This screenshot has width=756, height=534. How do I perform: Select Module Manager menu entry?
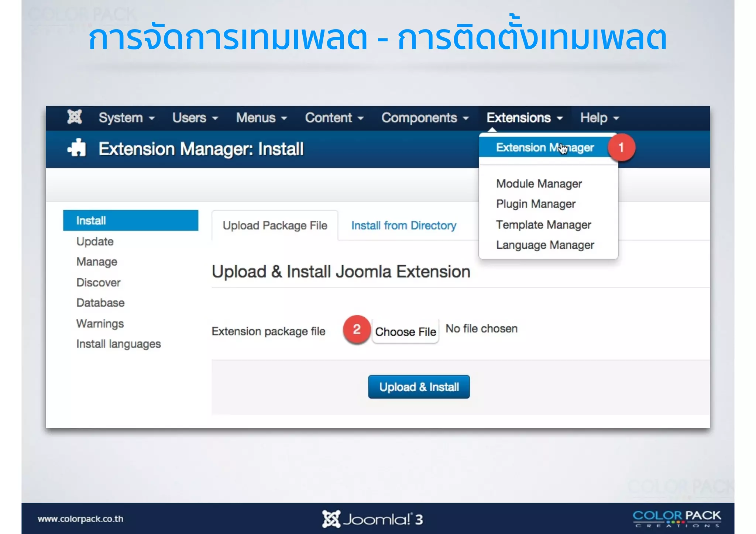(539, 183)
